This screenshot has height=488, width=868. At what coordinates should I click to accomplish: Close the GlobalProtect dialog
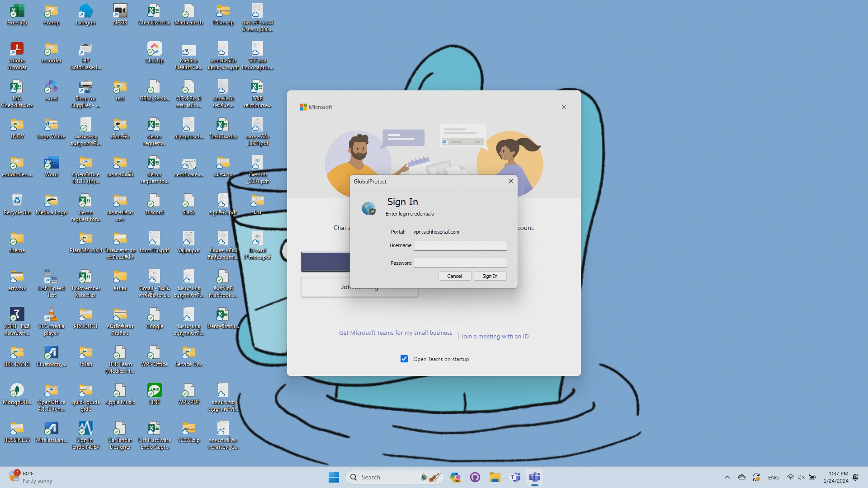click(510, 181)
